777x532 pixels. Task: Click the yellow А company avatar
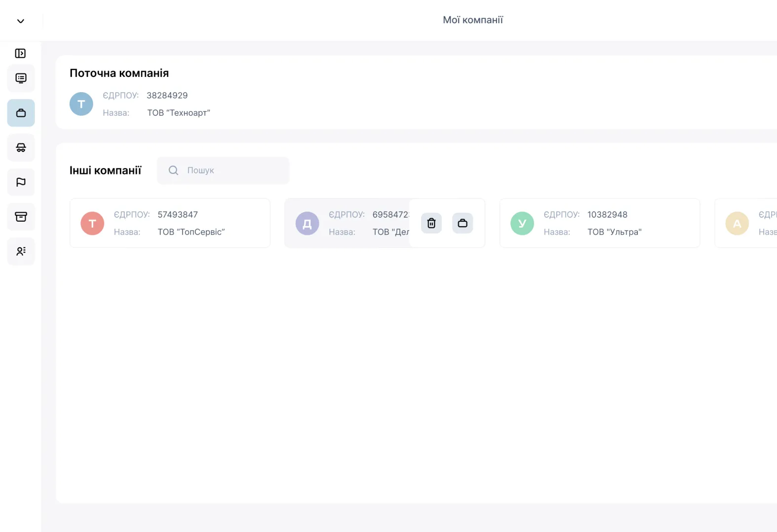[737, 223]
